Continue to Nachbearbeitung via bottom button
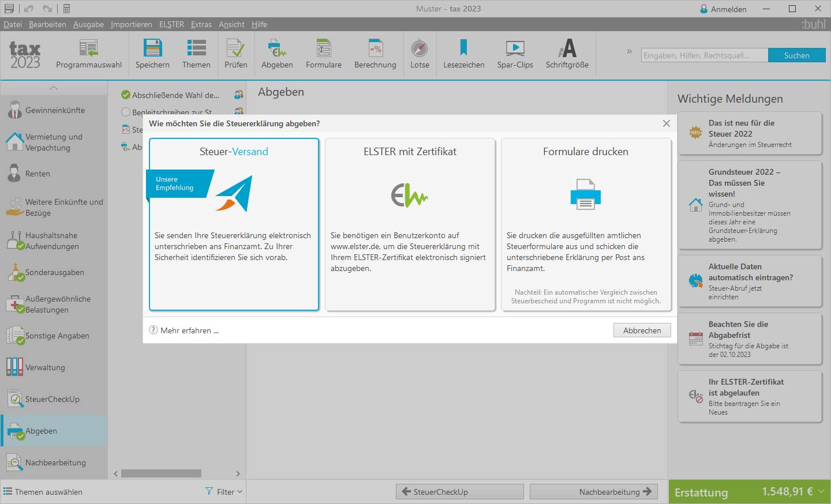Image resolution: width=831 pixels, height=504 pixels. (x=593, y=492)
